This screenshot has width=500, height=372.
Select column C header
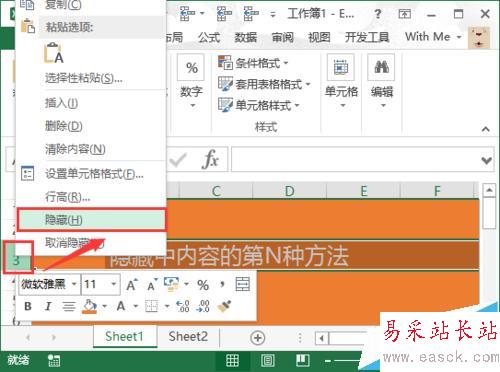216,191
